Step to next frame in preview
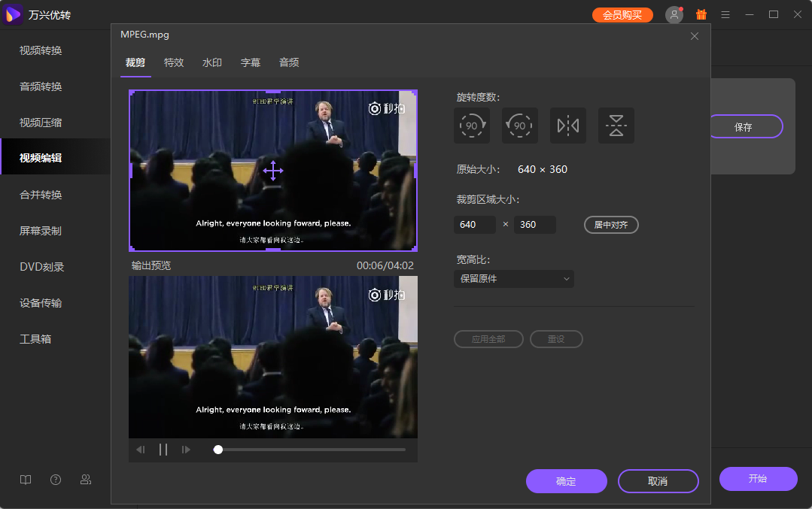This screenshot has width=812, height=509. coord(186,450)
